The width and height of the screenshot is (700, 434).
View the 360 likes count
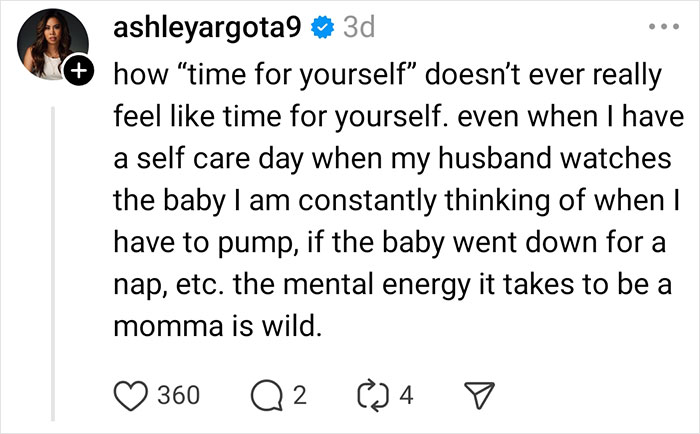coord(179,395)
